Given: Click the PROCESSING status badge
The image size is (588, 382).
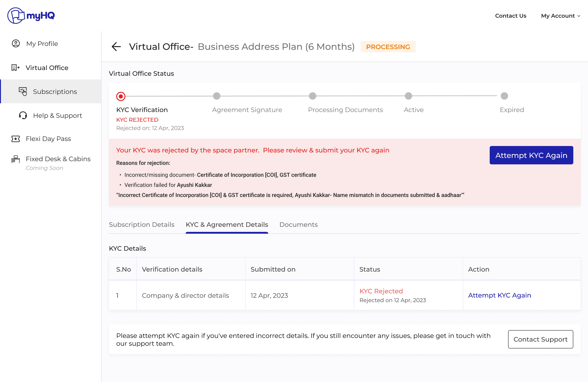Looking at the screenshot, I should tap(388, 47).
